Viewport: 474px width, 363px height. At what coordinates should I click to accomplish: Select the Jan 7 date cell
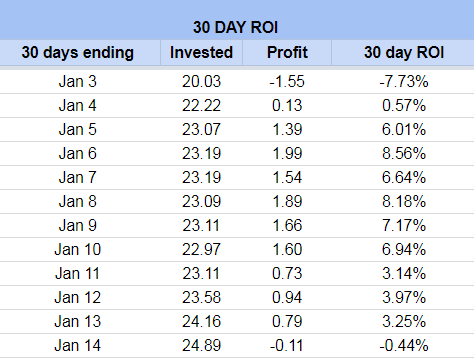(x=80, y=178)
